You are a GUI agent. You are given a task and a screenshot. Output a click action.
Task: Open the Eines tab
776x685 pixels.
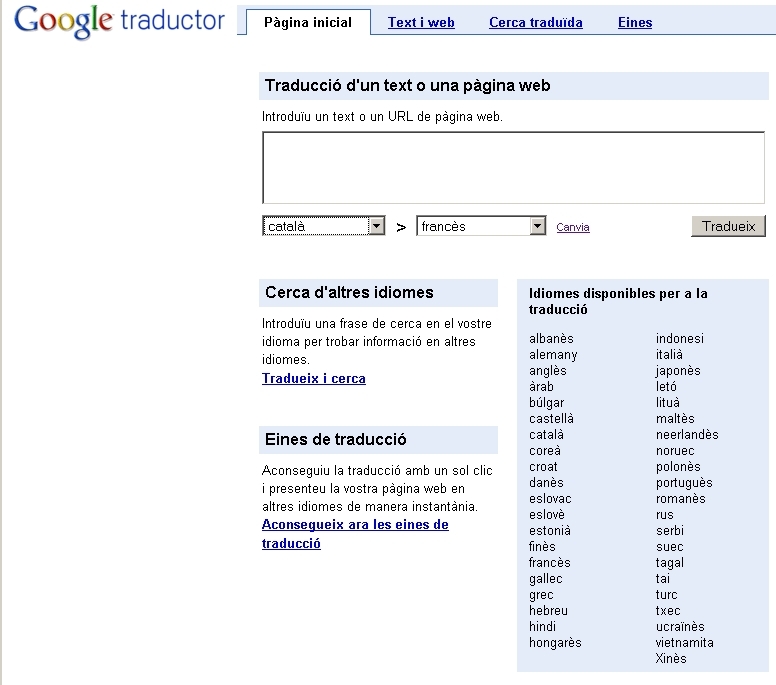click(x=635, y=22)
